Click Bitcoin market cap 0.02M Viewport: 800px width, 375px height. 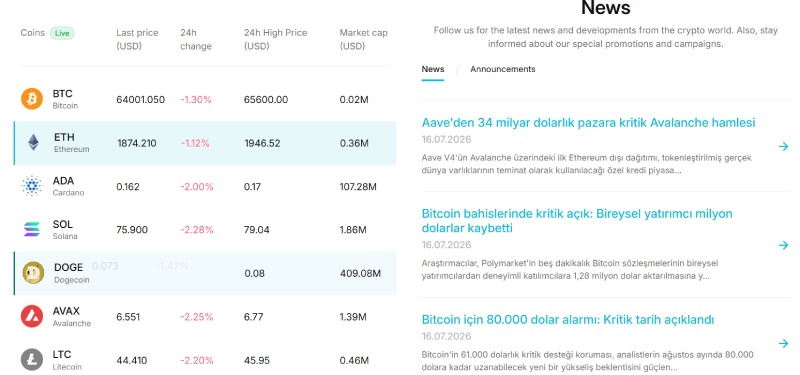pos(354,99)
